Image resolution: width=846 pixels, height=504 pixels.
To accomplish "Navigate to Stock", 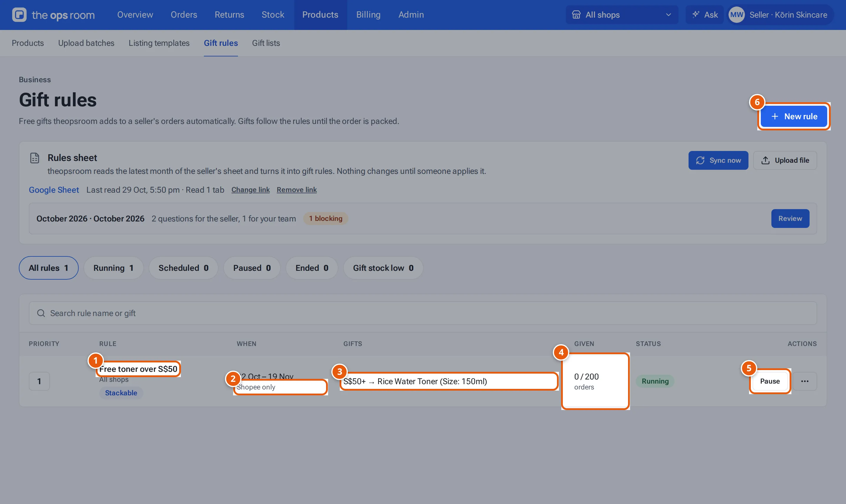I will 273,15.
